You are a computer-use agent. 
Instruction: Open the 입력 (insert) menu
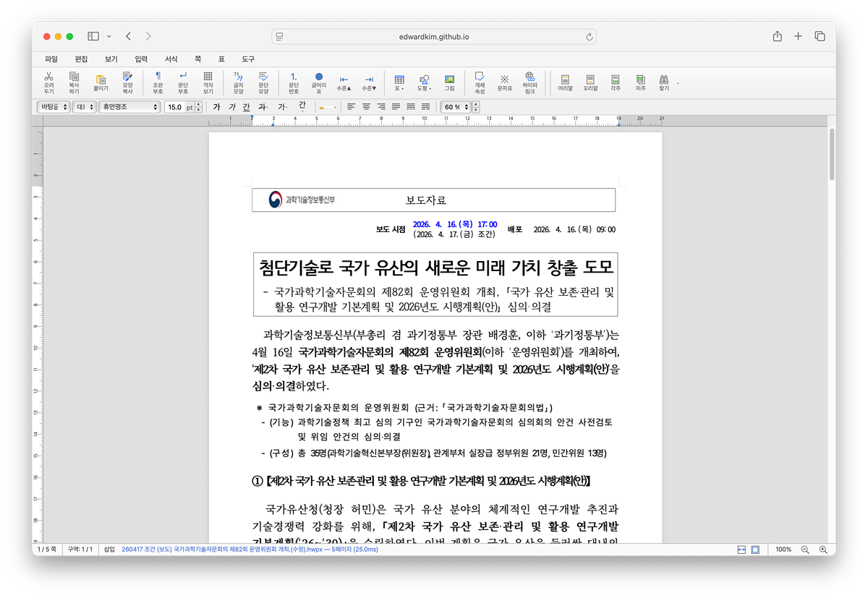click(x=141, y=59)
